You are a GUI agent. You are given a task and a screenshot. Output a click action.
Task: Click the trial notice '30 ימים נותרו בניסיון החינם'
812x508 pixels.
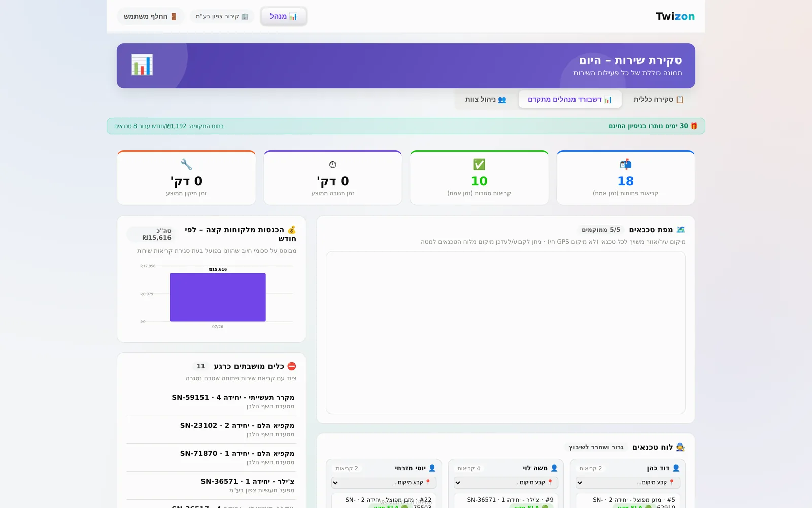click(648, 126)
